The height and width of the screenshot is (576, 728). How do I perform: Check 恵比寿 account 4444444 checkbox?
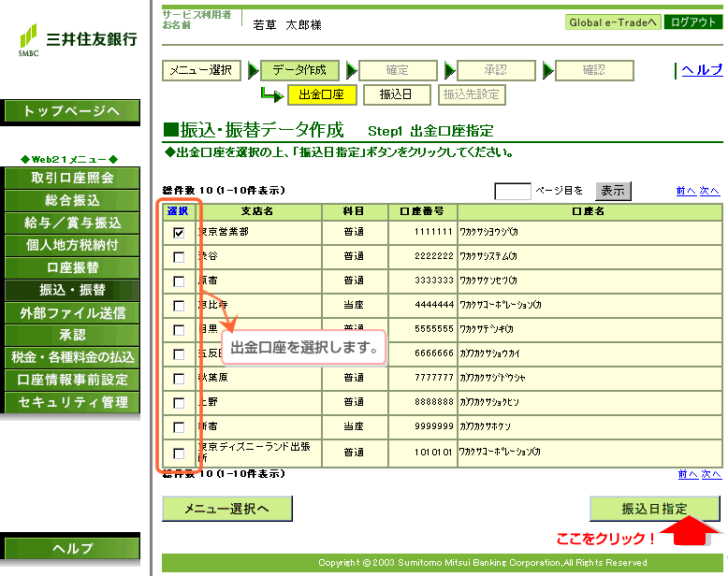[179, 306]
